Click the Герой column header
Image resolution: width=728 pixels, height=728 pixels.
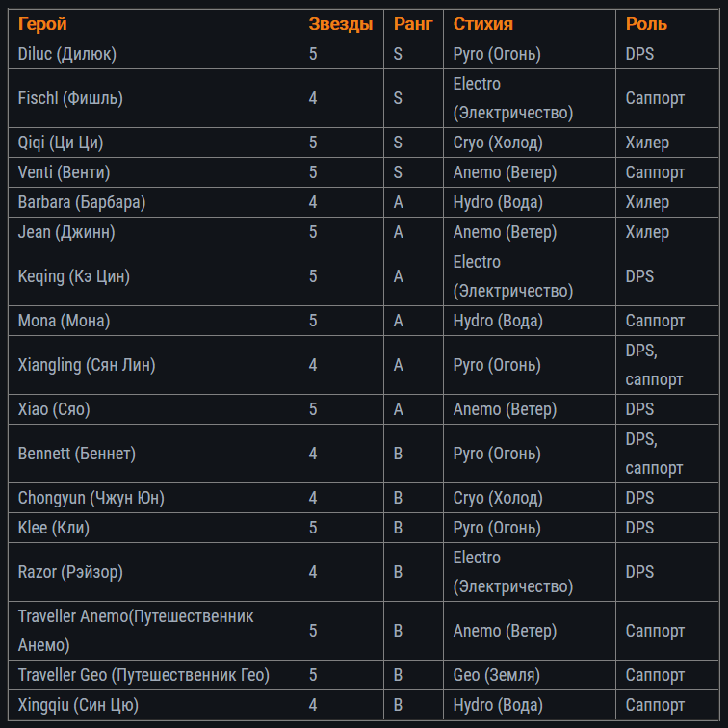click(x=42, y=24)
